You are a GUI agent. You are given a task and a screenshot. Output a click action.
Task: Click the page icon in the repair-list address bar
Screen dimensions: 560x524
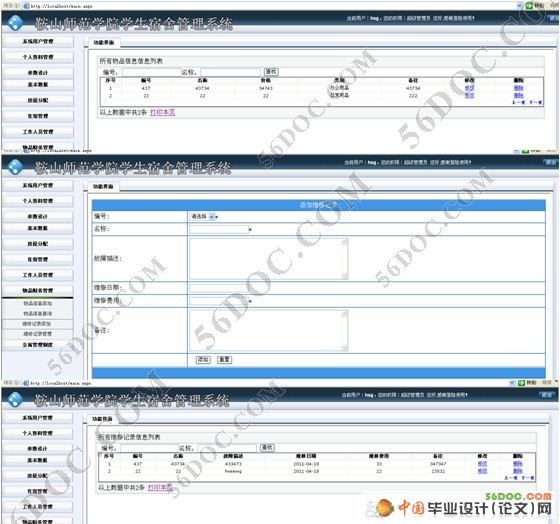point(26,383)
